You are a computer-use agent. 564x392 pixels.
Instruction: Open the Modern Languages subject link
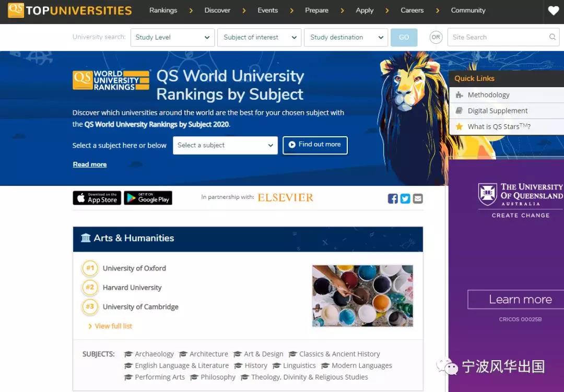[x=362, y=365]
